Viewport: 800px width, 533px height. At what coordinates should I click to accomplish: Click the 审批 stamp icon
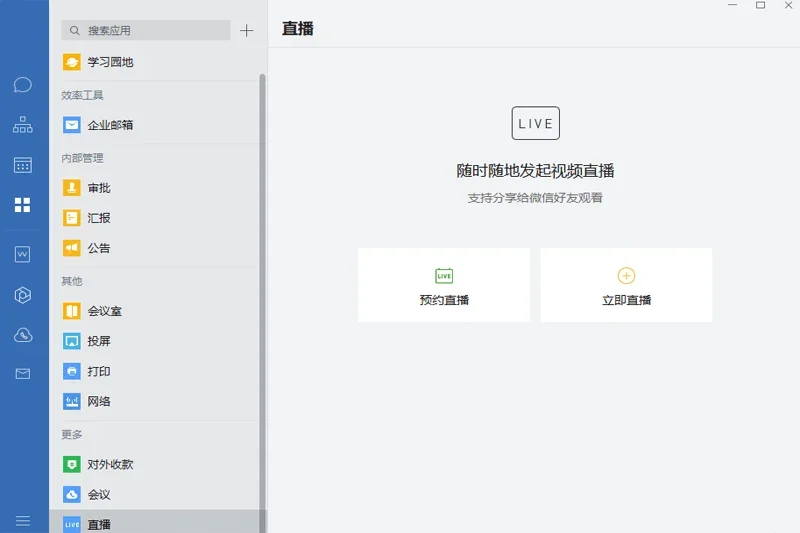click(x=72, y=188)
